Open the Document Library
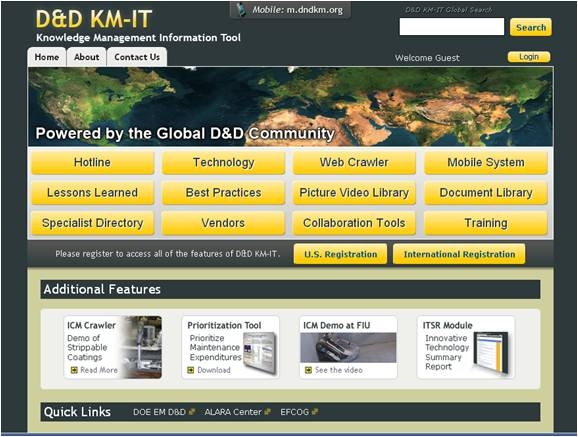This screenshot has width=578, height=437. click(486, 193)
